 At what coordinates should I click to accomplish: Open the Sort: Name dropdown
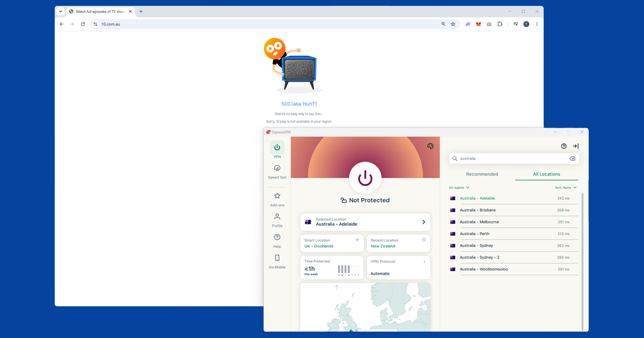(566, 188)
